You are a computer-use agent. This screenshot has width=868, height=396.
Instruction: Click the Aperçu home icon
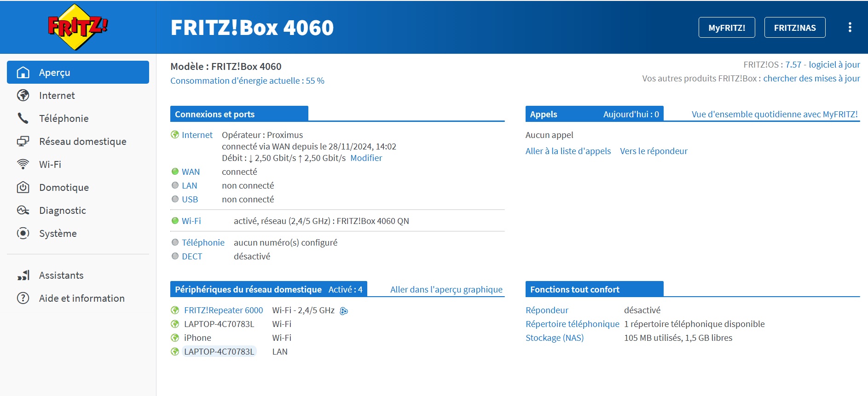pos(23,72)
